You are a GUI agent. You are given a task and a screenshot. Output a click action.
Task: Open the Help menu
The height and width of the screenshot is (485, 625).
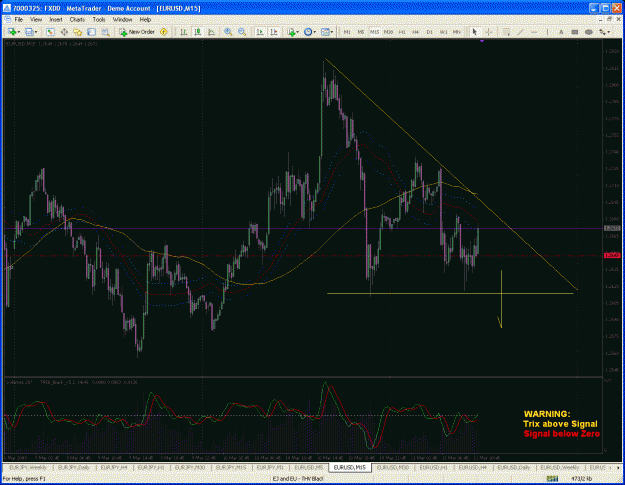tap(145, 20)
